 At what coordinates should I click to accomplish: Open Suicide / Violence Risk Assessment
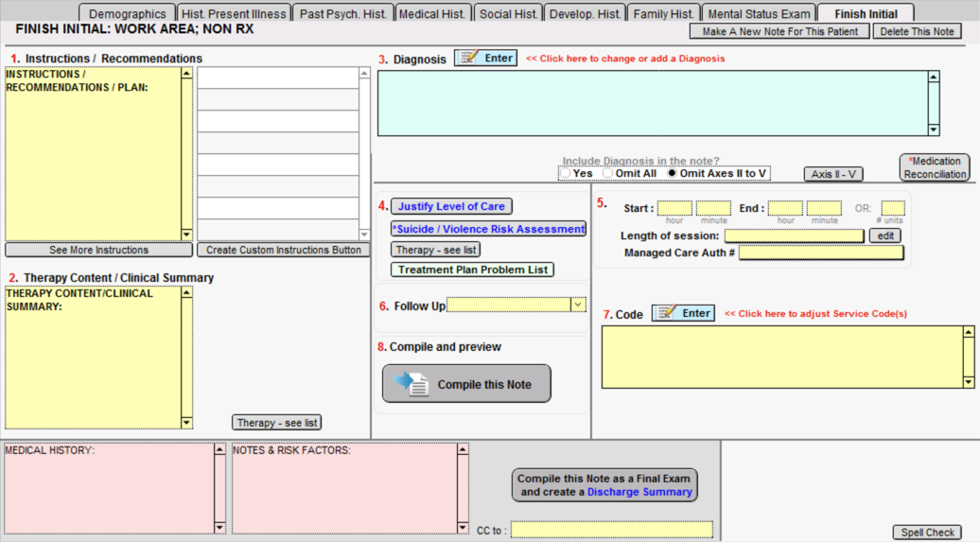tap(488, 229)
